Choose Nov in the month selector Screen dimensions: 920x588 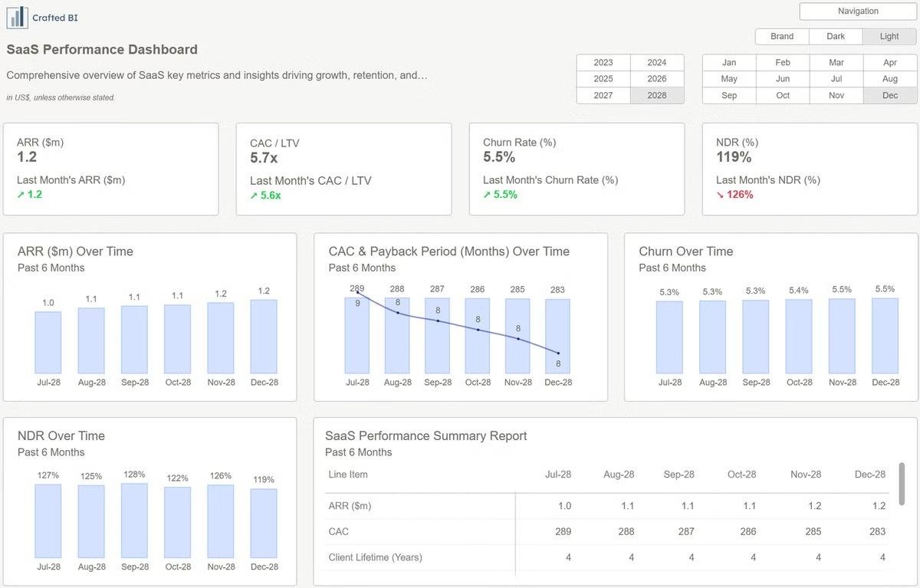click(836, 96)
